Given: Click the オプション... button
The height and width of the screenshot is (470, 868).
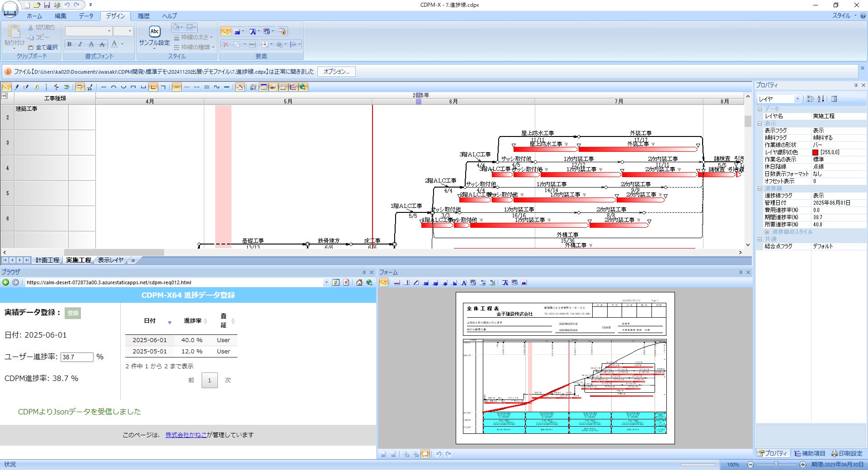Looking at the screenshot, I should 336,71.
